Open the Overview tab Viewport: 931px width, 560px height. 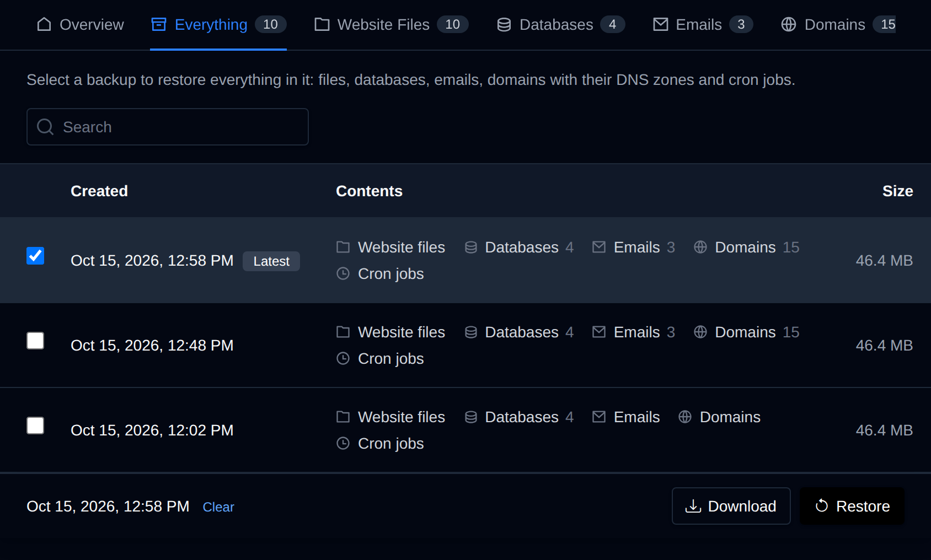[81, 25]
